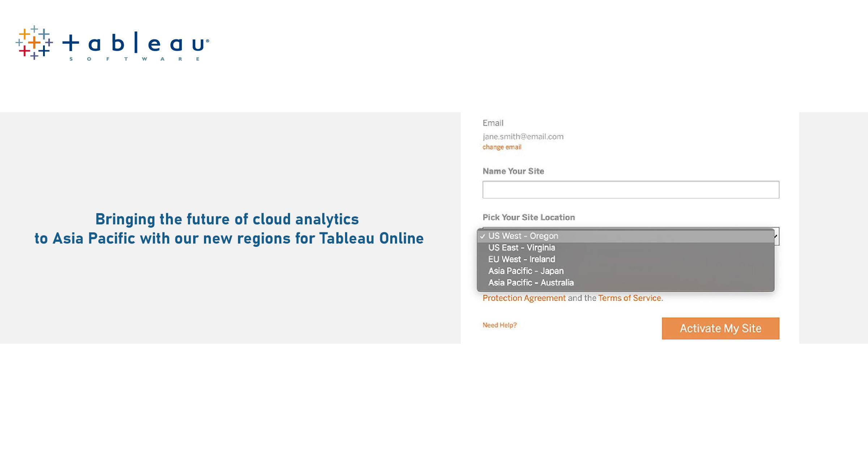Click the Email field label
Image resolution: width=868 pixels, height=456 pixels.
[x=493, y=123]
